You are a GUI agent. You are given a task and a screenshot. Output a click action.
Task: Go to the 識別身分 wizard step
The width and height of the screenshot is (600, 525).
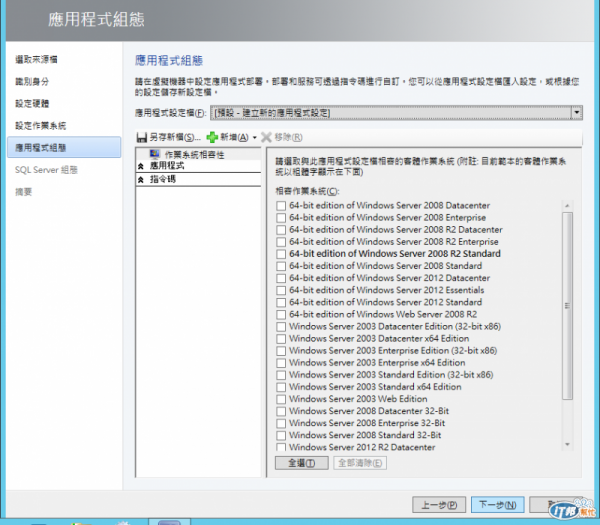[32, 82]
